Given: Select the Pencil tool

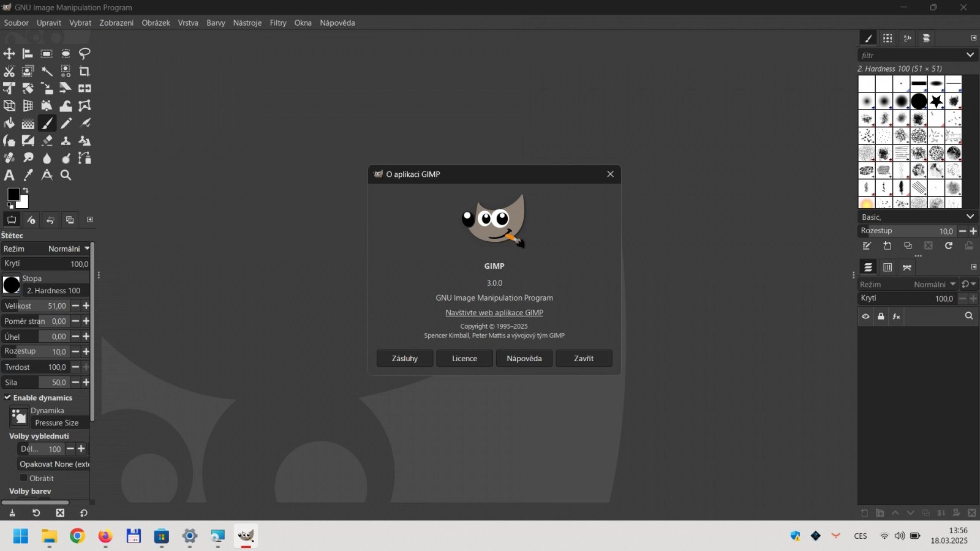Looking at the screenshot, I should (66, 123).
